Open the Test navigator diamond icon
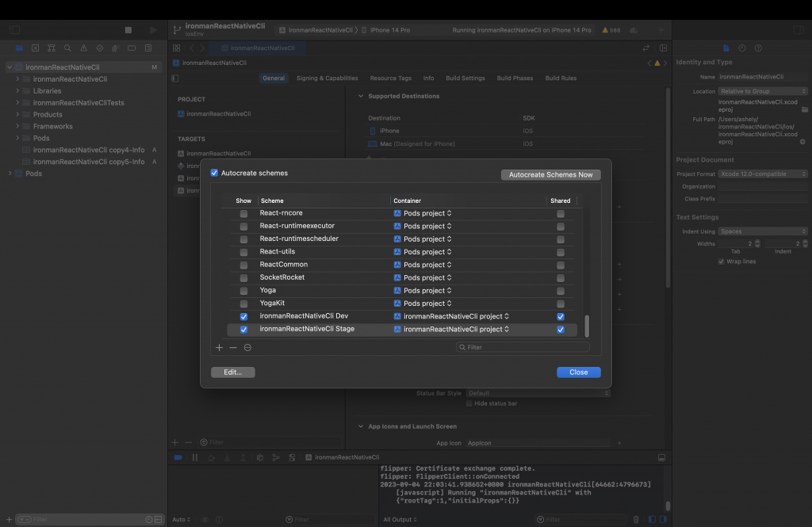 [99, 48]
